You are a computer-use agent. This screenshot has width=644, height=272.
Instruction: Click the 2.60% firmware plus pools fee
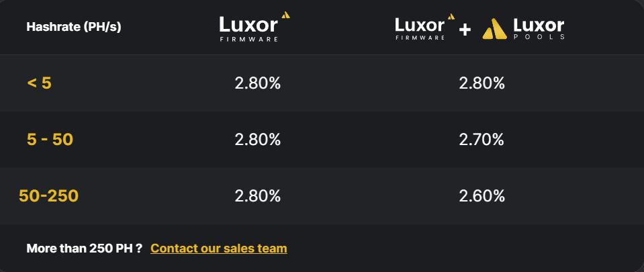[x=481, y=196]
